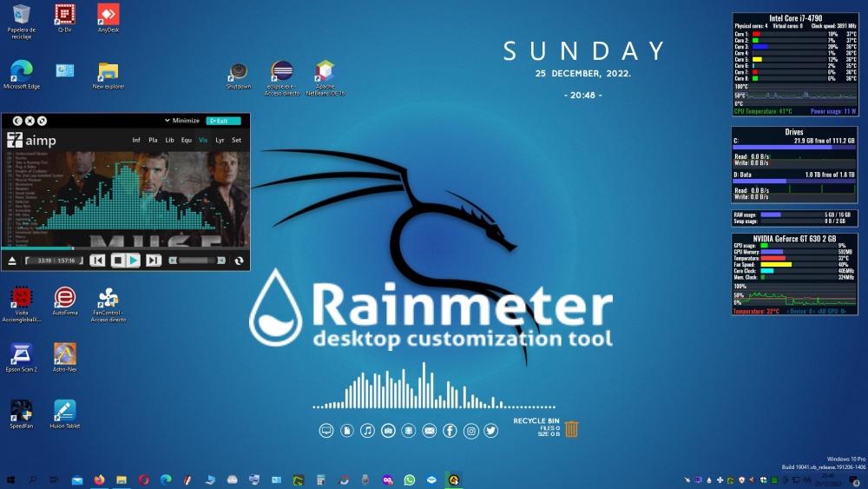Click the C: drive usage bar
This screenshot has width=868, height=489.
tap(794, 148)
